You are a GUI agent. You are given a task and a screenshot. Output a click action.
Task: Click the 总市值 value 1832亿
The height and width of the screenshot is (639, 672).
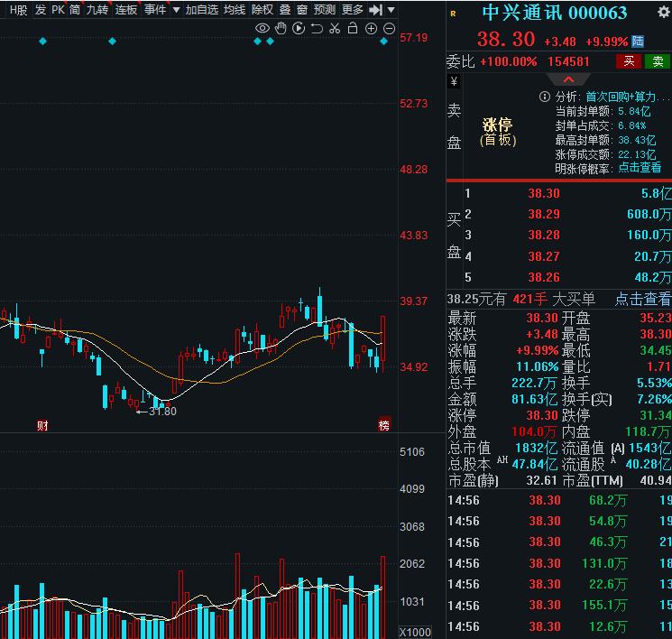[x=536, y=449]
